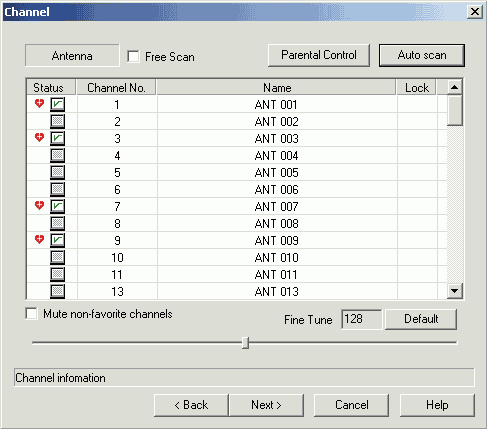
Task: Uncheck the status box for channel 9
Action: (58, 240)
